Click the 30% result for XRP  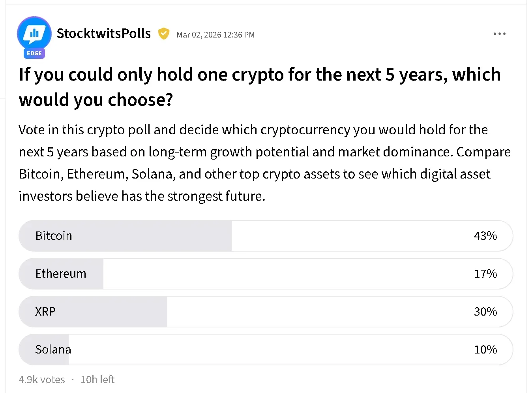tap(485, 312)
